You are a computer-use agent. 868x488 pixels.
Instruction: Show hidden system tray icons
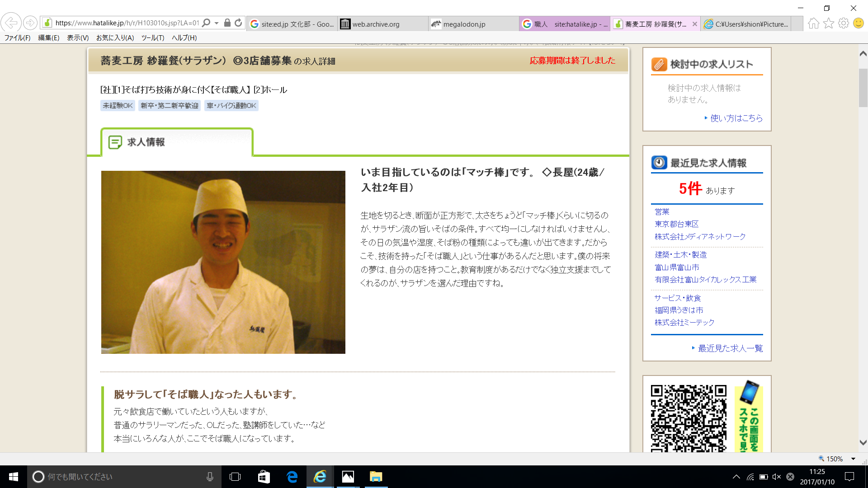pos(736,477)
